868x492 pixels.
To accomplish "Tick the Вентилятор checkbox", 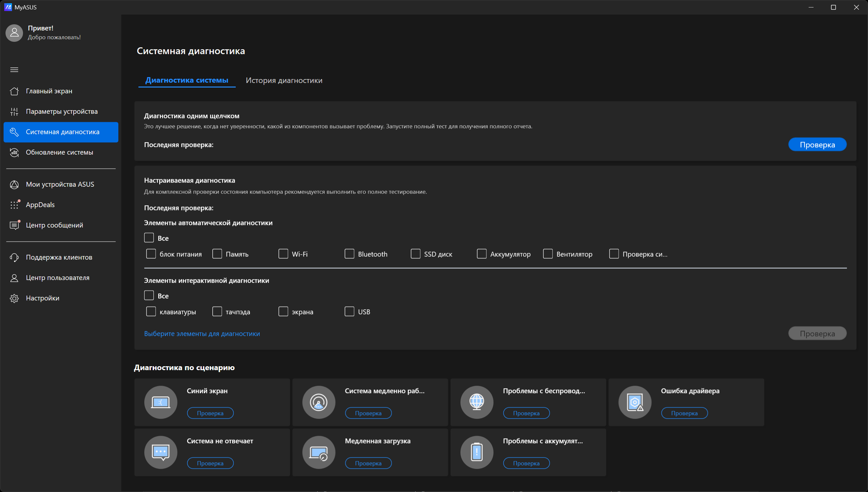I will coord(548,254).
